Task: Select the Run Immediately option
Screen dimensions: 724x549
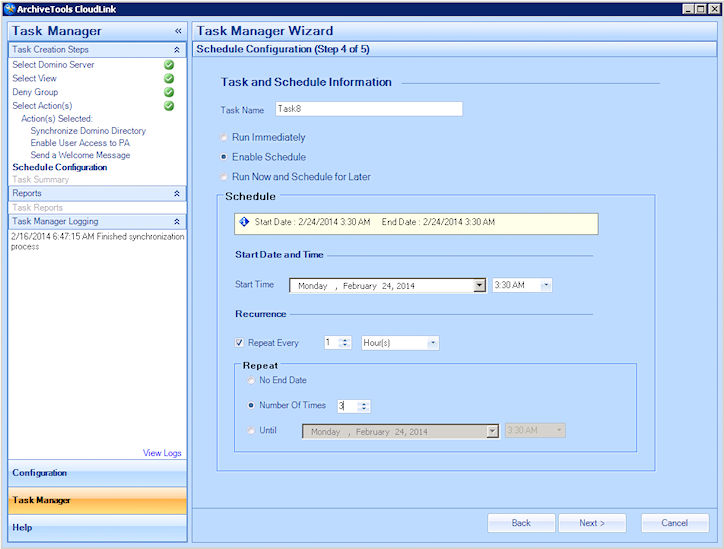Action: pyautogui.click(x=223, y=137)
